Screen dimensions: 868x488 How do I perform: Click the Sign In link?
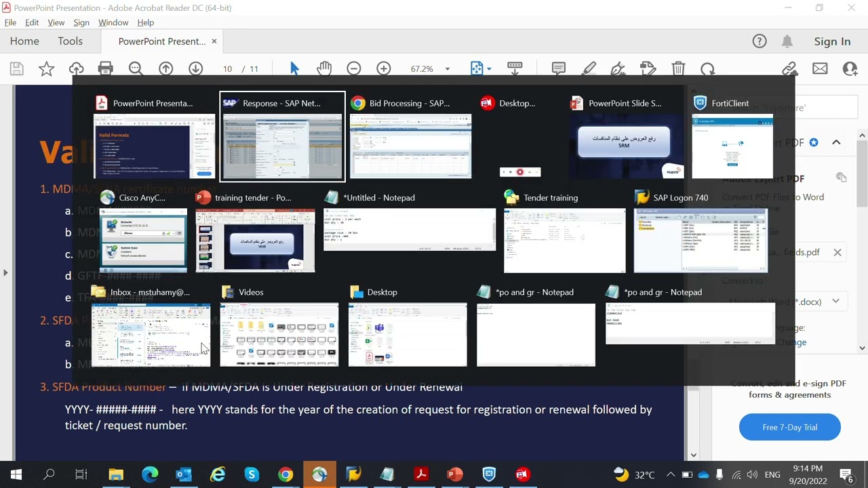832,41
